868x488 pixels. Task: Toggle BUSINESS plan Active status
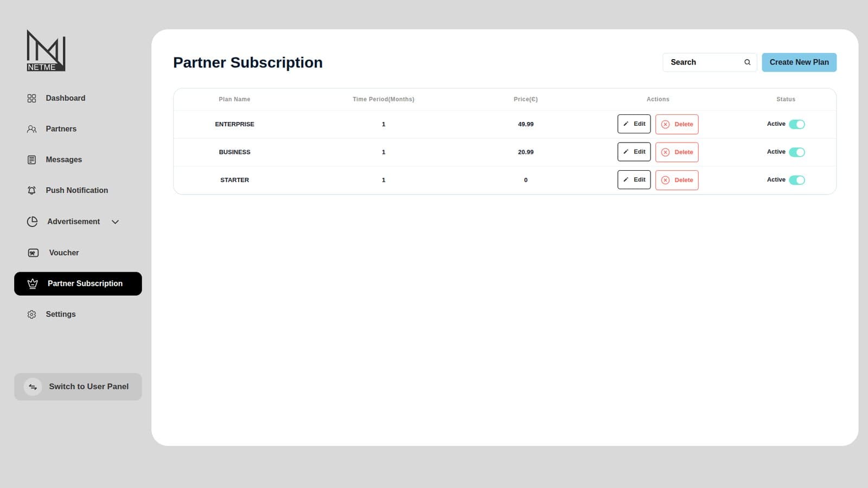796,152
